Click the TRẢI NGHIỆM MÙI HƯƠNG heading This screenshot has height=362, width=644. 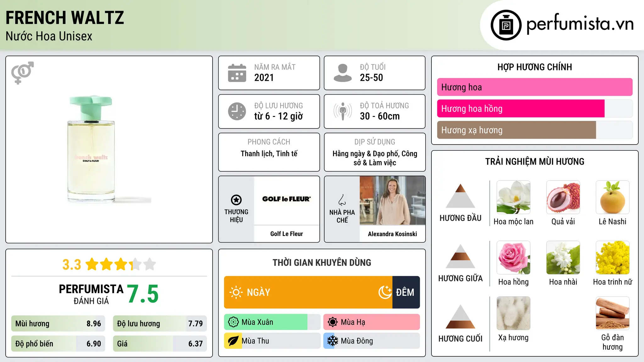pos(535,162)
